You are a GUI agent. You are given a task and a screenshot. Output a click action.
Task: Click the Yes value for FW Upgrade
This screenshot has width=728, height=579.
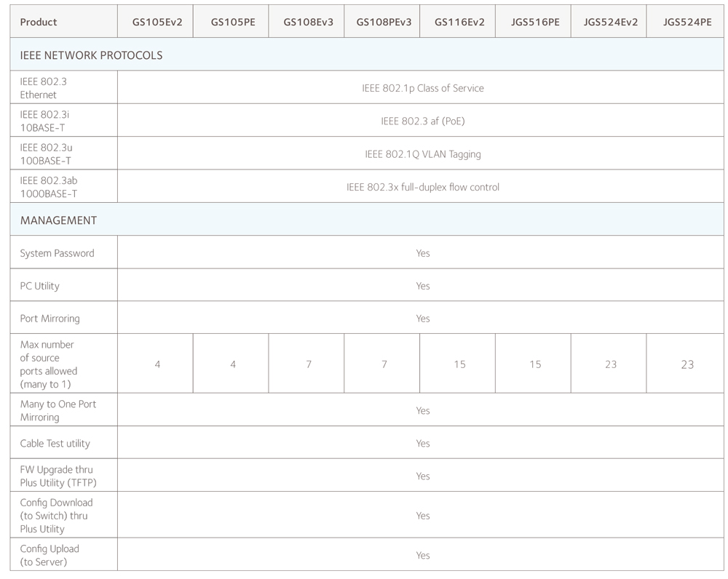coord(422,476)
